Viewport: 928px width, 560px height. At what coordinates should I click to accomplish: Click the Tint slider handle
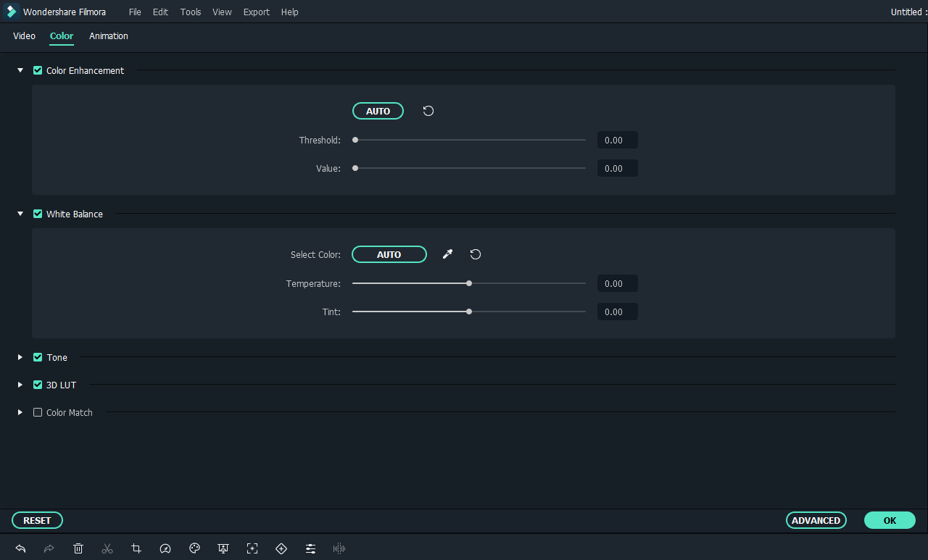[469, 312]
